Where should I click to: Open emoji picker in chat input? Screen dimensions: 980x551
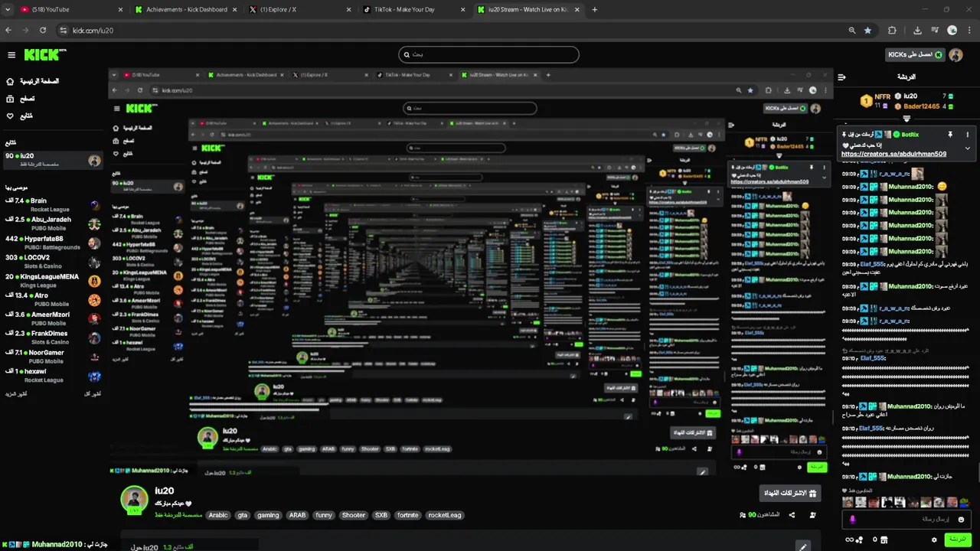point(961,520)
